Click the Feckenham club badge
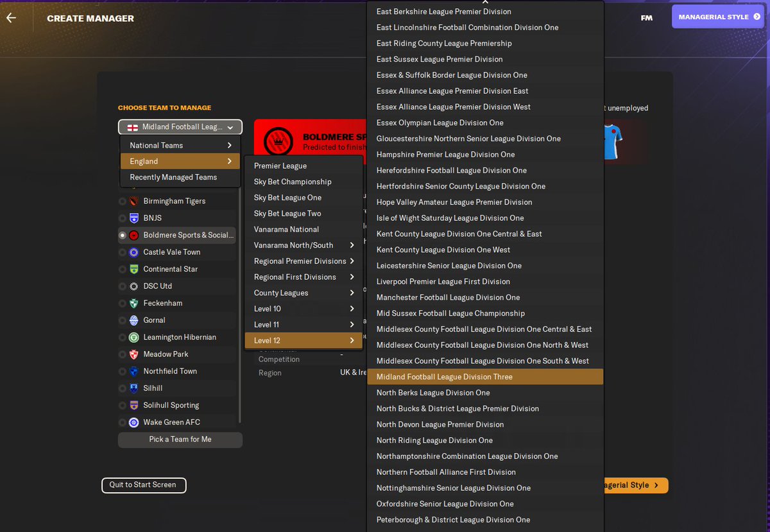The width and height of the screenshot is (770, 532). coord(133,303)
